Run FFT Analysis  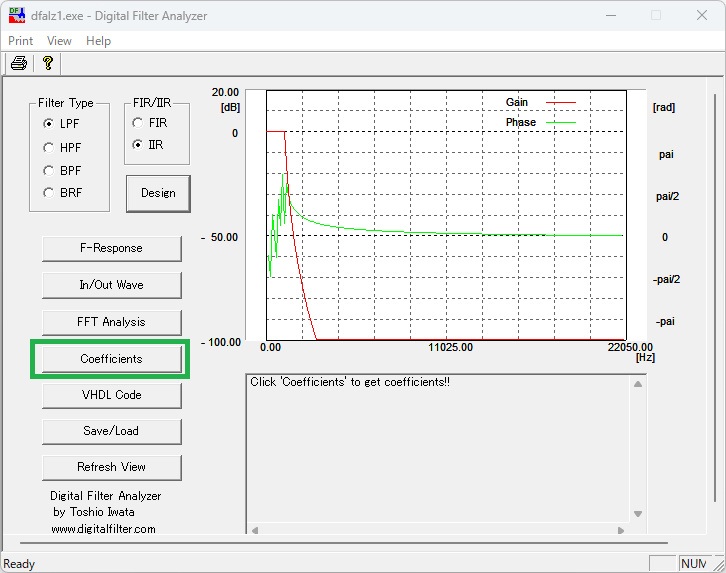coord(111,322)
